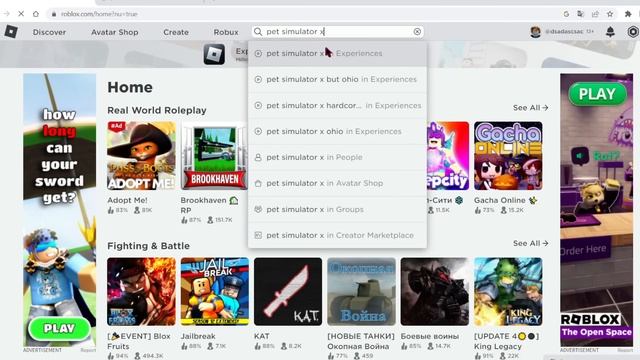Viewport: 640px width, 360px height.
Task: Search pet simulator x in Avatar Shop
Action: [x=338, y=183]
